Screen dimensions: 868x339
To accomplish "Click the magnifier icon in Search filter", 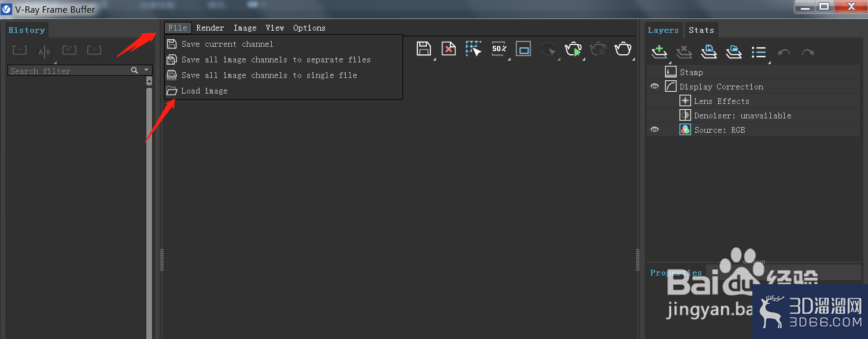I will (x=135, y=70).
